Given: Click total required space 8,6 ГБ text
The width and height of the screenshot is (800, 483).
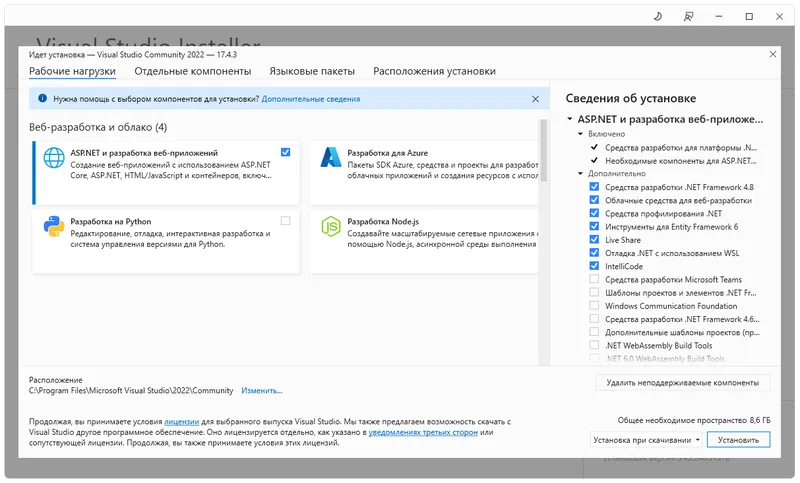Looking at the screenshot, I should tap(694, 420).
